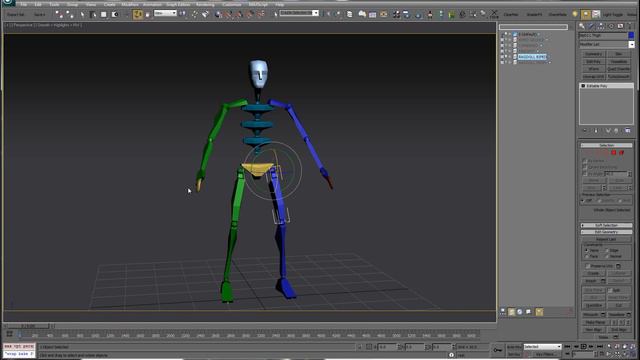Click the highlighted Select and Rotate tool
The image size is (640, 360).
138,14
